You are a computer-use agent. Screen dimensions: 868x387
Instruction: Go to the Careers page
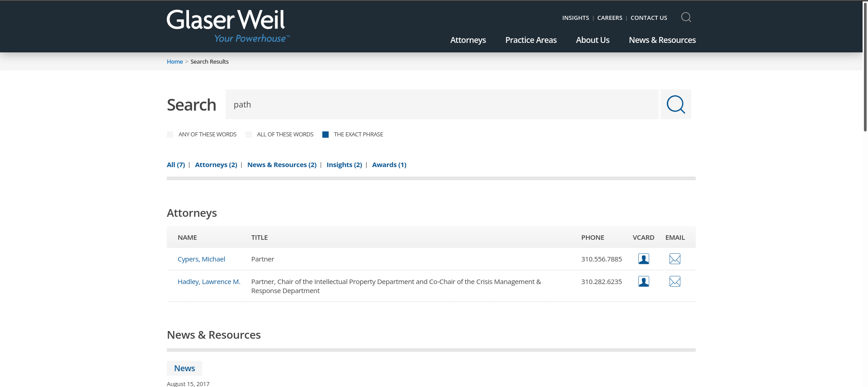pyautogui.click(x=609, y=18)
